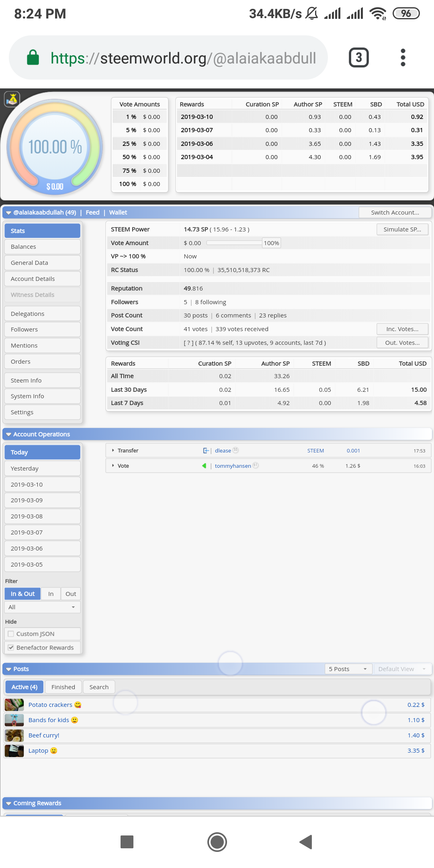Show operations for 2019-03-05
This screenshot has width=434, height=868.
tap(42, 565)
